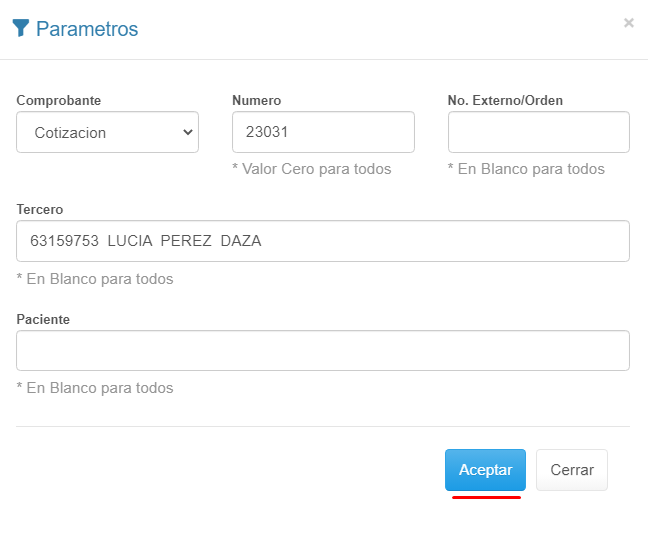648x542 pixels.
Task: Click the Comprobante field label
Action: pos(59,100)
